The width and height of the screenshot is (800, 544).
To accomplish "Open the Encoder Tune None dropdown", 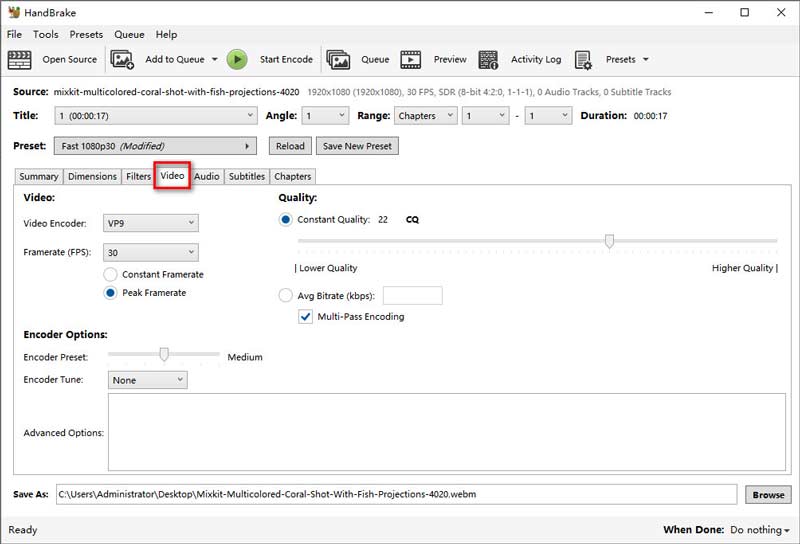I will click(147, 380).
